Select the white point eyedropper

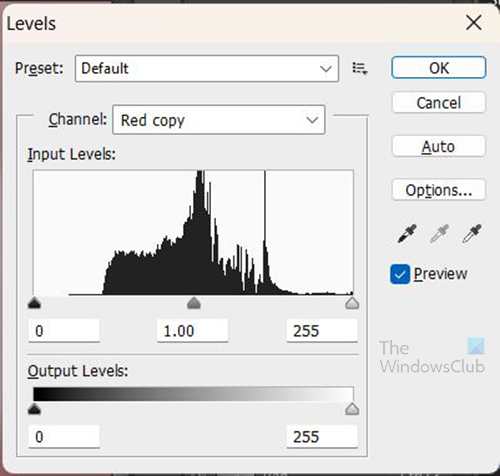[472, 233]
